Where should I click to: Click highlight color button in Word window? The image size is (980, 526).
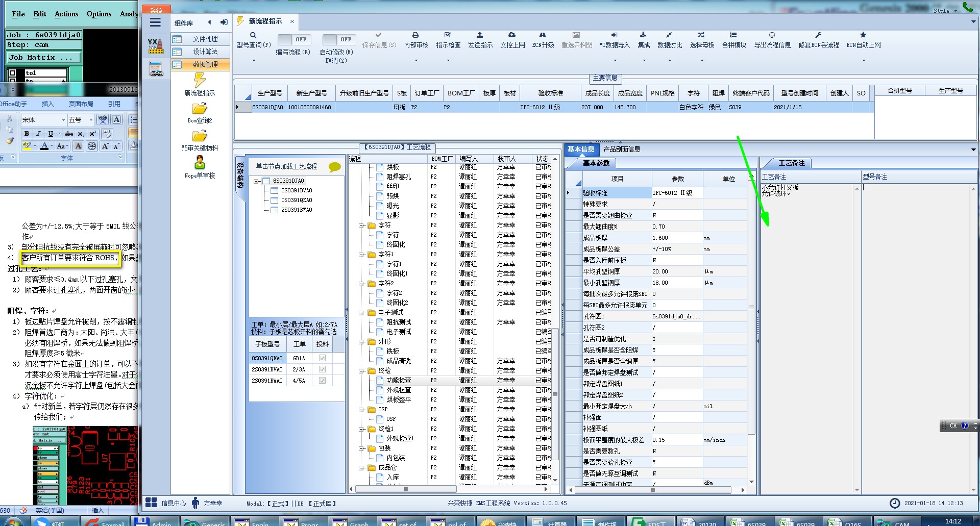27,146
